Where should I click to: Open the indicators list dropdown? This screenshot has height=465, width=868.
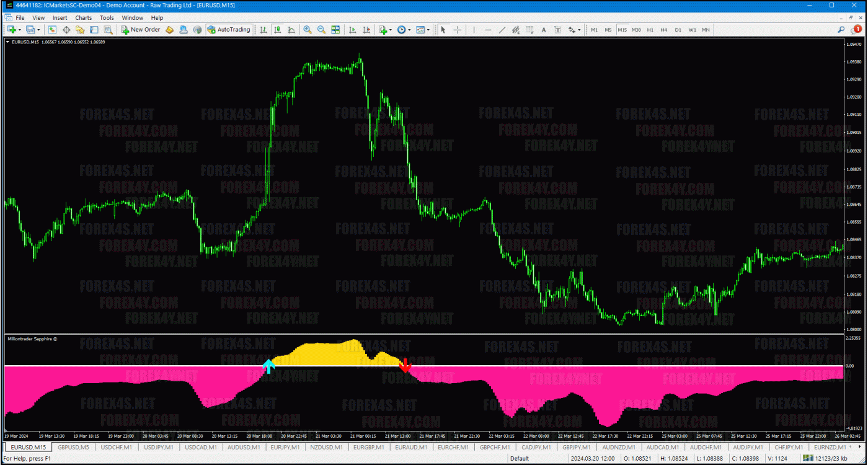coord(391,30)
